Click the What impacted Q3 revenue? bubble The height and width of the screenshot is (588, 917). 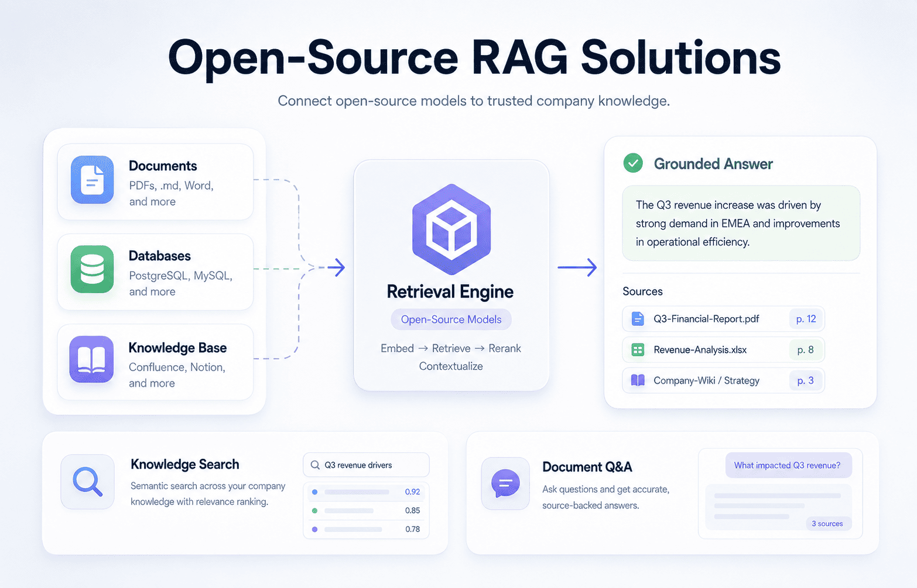tap(788, 465)
